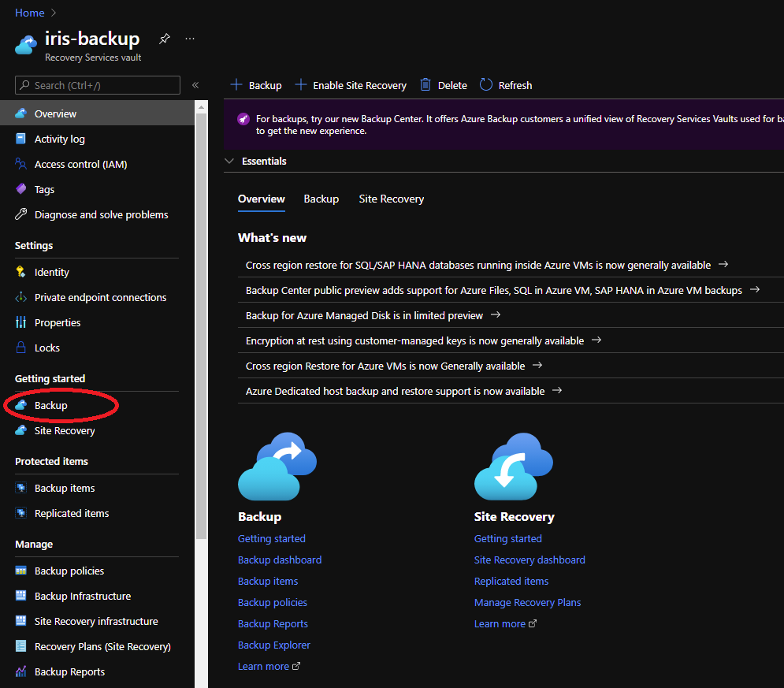Screen dimensions: 784x688
Task: Click the pin icon next to iris-backup
Action: pyautogui.click(x=165, y=39)
